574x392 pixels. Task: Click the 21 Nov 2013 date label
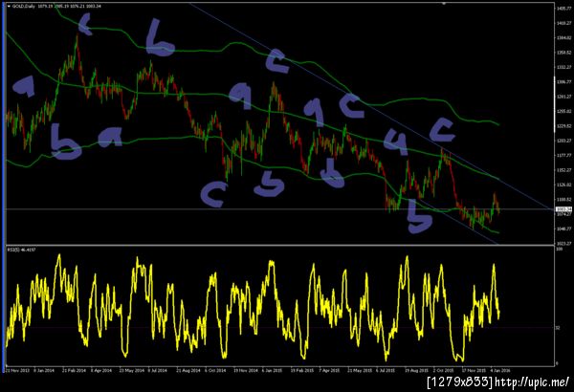pos(15,370)
